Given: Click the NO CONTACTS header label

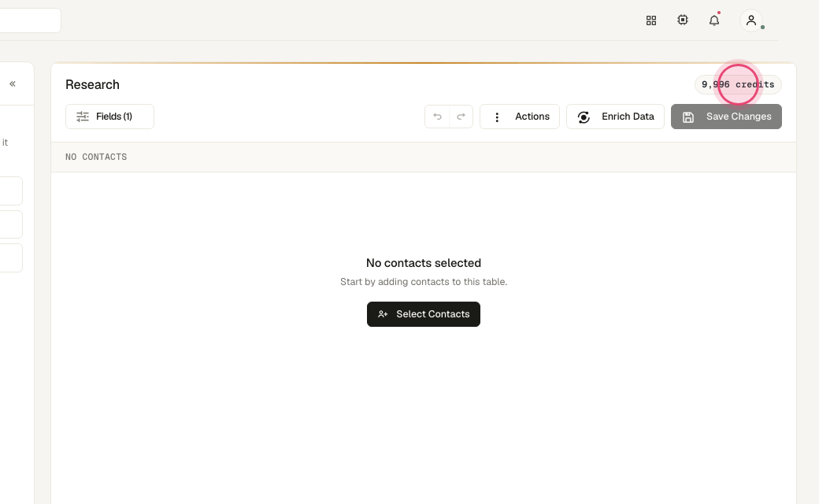Looking at the screenshot, I should click(96, 157).
